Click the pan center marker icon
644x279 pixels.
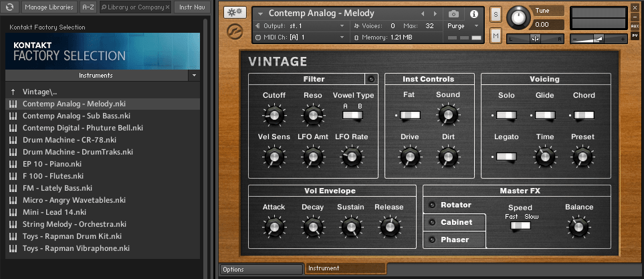pos(535,39)
